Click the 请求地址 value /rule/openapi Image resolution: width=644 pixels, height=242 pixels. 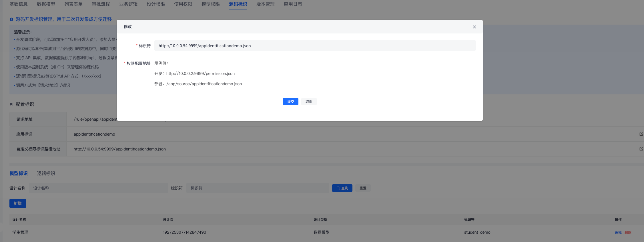(x=95, y=119)
